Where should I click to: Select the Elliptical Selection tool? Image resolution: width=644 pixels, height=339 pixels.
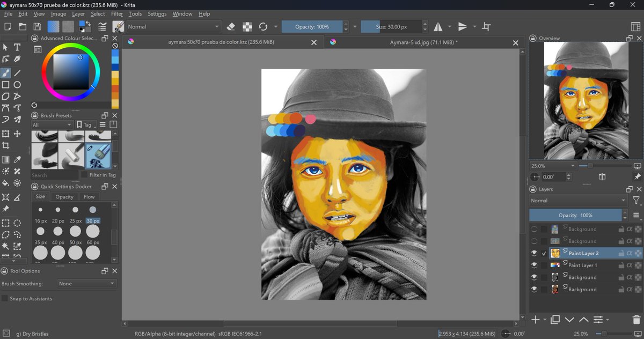click(x=17, y=223)
